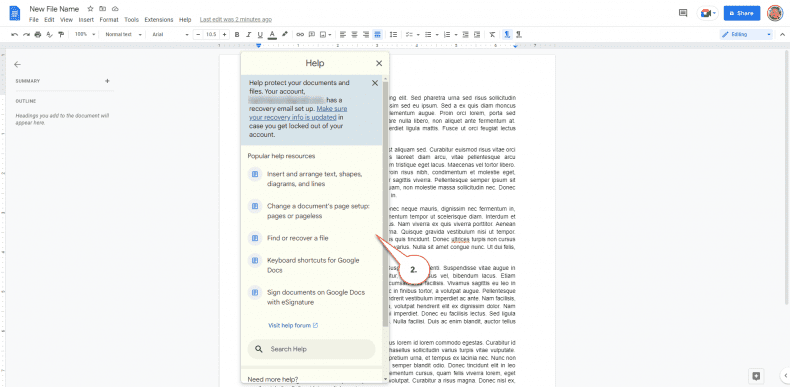Open the text color picker
The height and width of the screenshot is (387, 790).
tap(272, 35)
